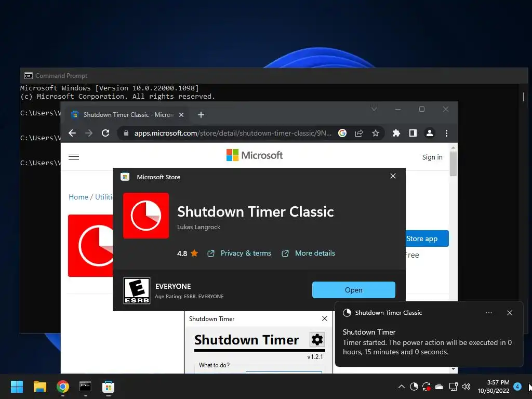Image resolution: width=532 pixels, height=399 pixels.
Task: Click the ESRB Everyone rating badge
Action: tap(137, 290)
